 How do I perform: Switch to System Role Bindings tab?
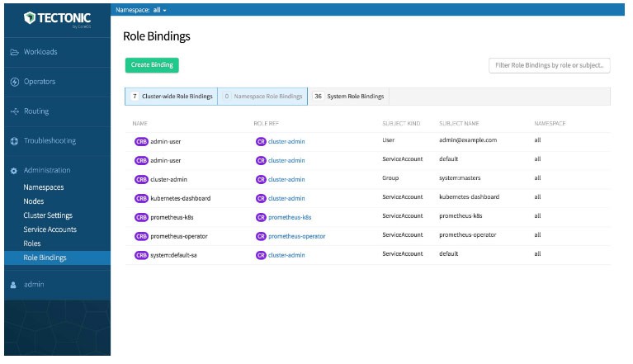349,97
